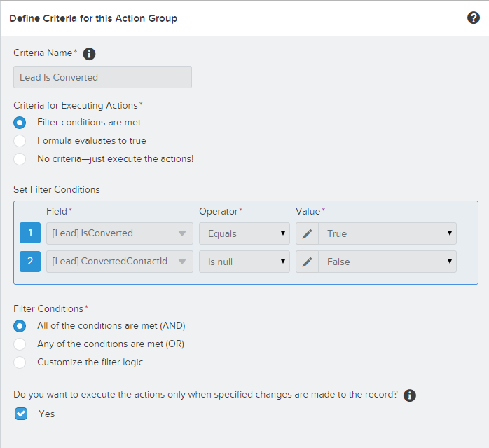
Task: Choose 'All of the conditions are met (AND)'
Action: [x=20, y=326]
